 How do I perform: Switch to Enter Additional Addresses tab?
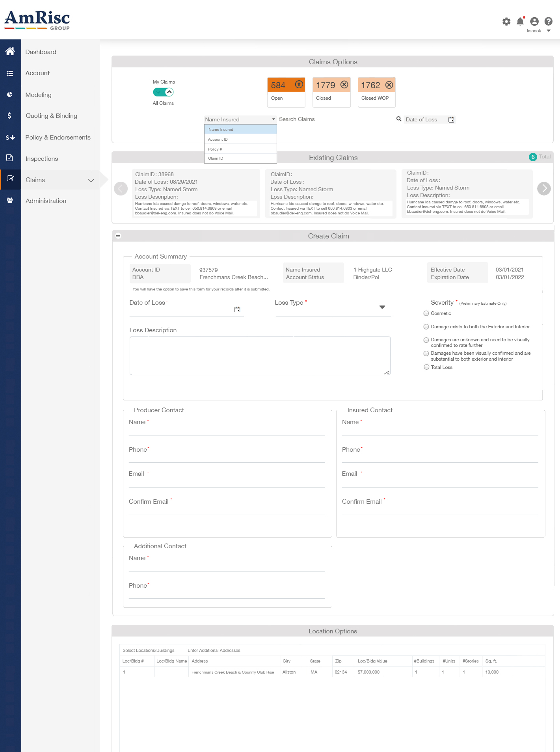coord(214,650)
